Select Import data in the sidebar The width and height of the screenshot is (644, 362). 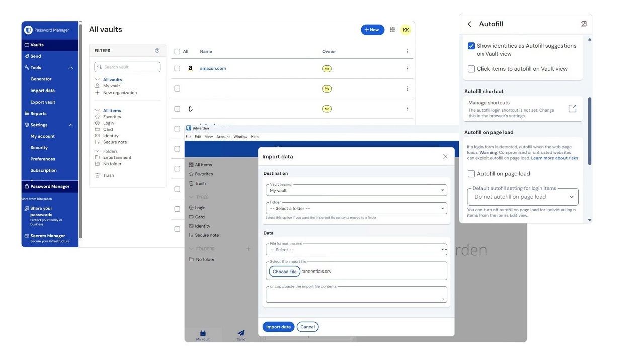pos(42,90)
